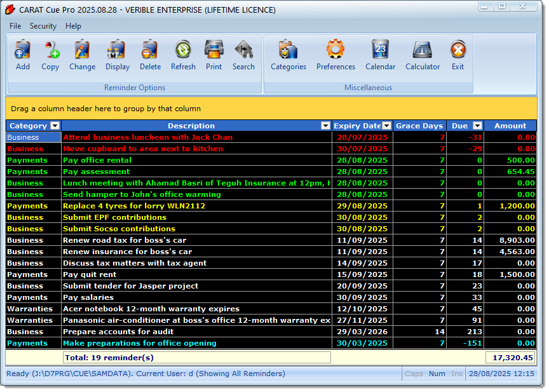Select 'Acer notebook 12-month warranty expires'
549x392 pixels.
(x=271, y=309)
